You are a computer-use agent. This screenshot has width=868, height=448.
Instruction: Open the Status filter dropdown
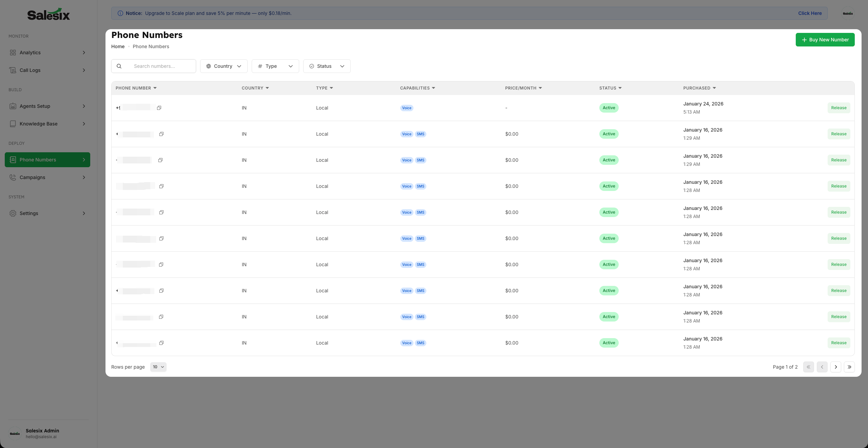(326, 66)
